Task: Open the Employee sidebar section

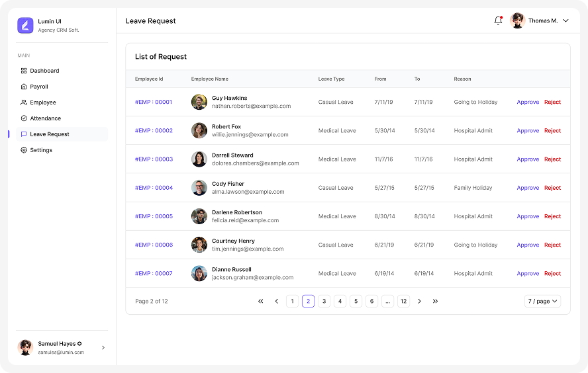Action: coord(42,103)
